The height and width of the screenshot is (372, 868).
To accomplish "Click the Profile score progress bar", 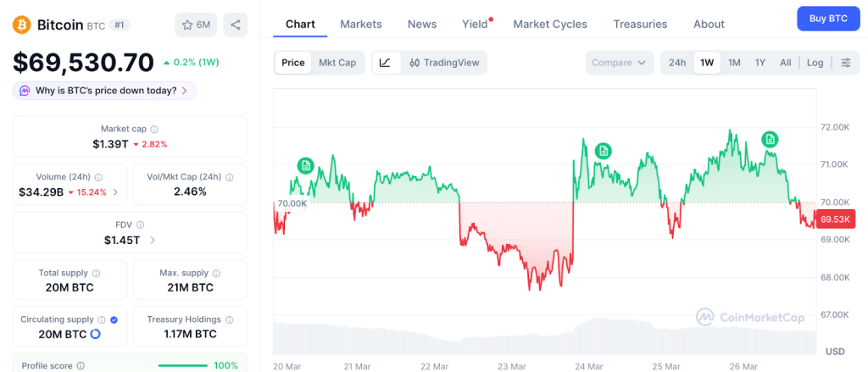I will click(x=183, y=365).
